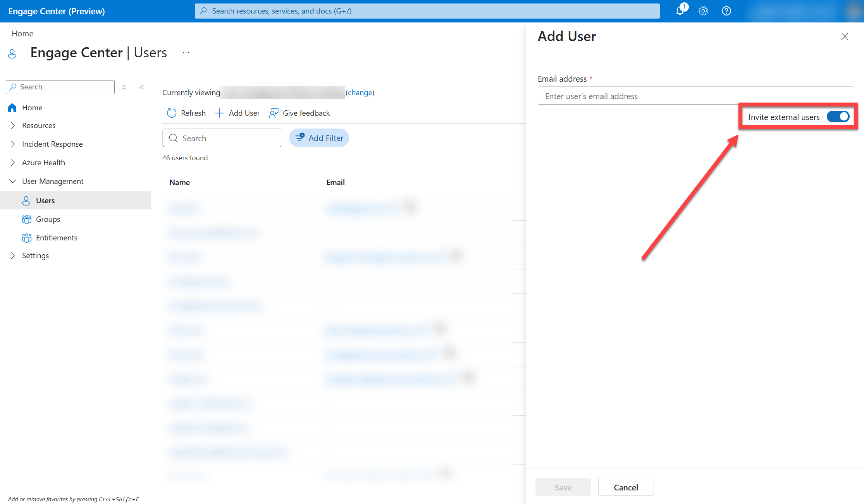
Task: Click the Refresh label in toolbar
Action: tap(193, 113)
